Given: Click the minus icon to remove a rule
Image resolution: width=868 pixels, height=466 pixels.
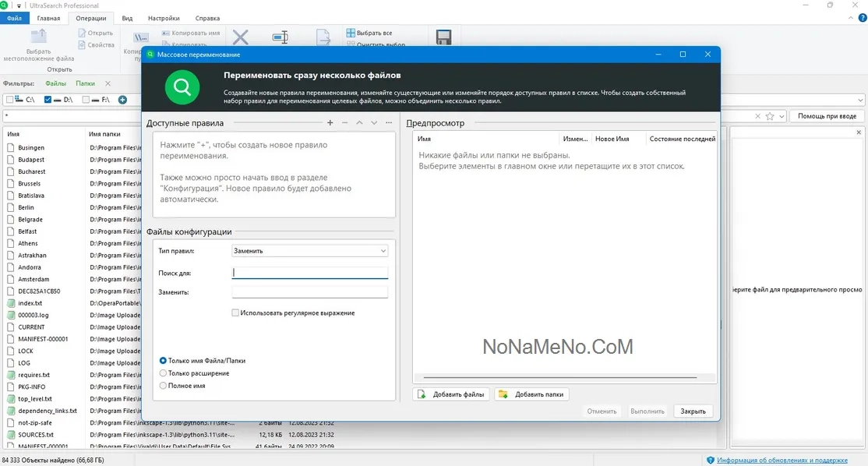Looking at the screenshot, I should [x=344, y=123].
